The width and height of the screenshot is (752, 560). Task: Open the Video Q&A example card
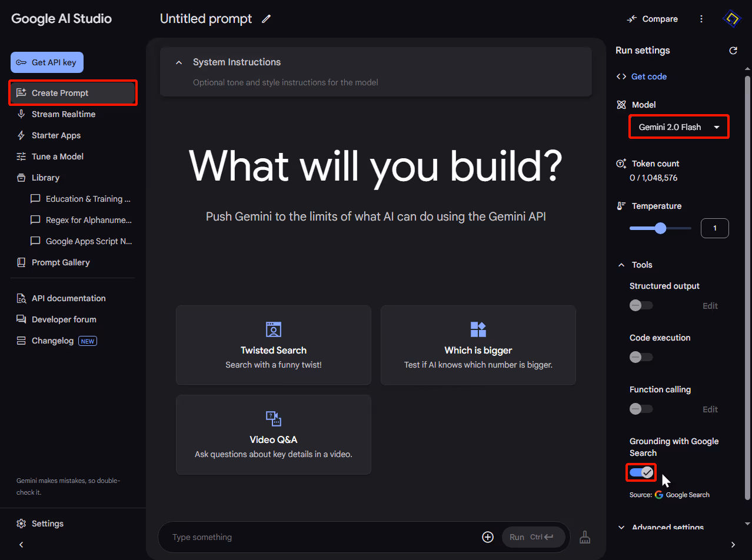(274, 435)
